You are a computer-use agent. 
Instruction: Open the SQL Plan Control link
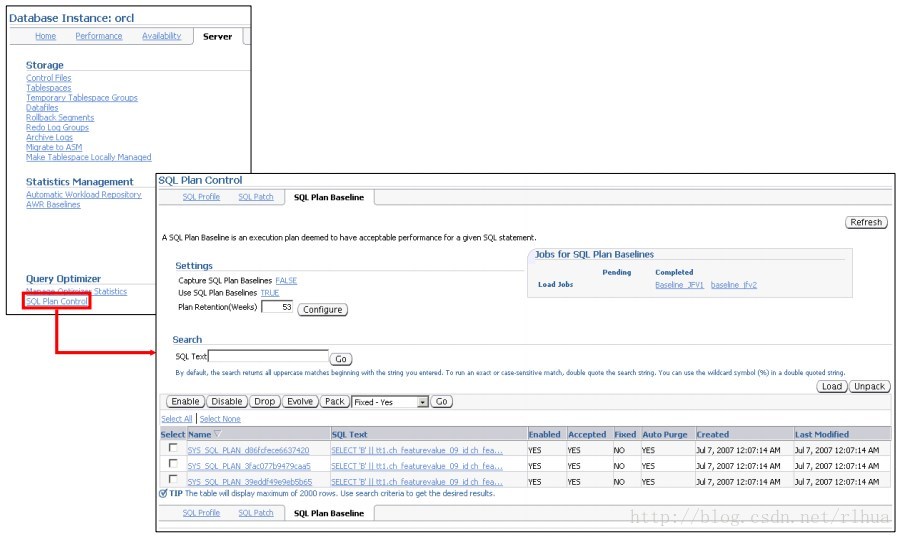point(57,301)
